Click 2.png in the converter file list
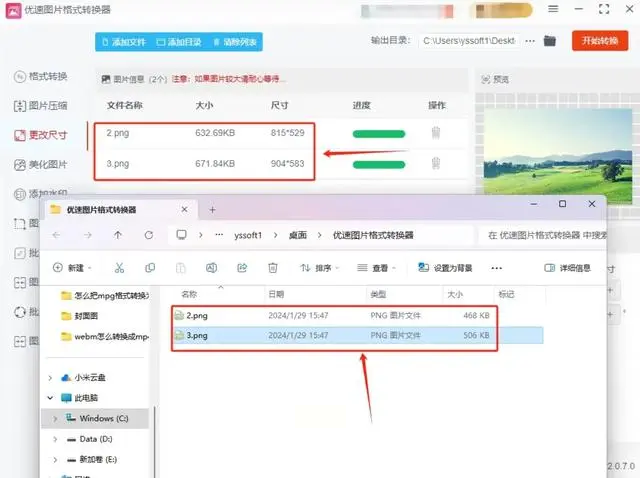The image size is (640, 478). coord(118,133)
